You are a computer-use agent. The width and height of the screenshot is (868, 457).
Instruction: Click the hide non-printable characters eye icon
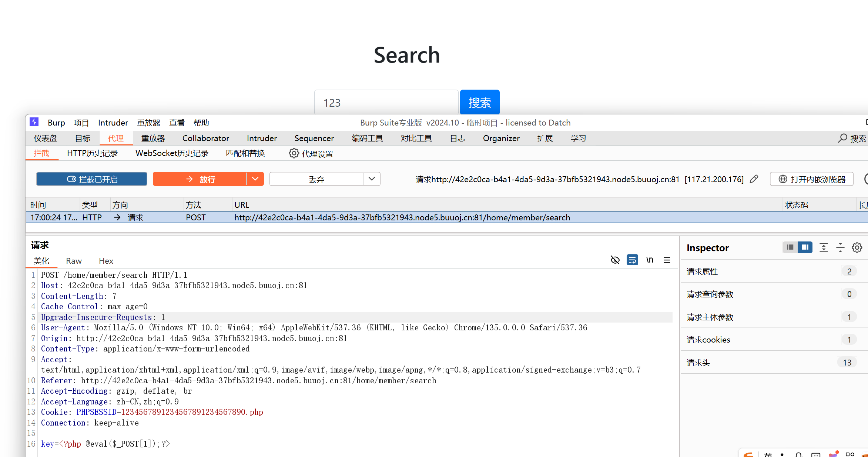pyautogui.click(x=615, y=260)
